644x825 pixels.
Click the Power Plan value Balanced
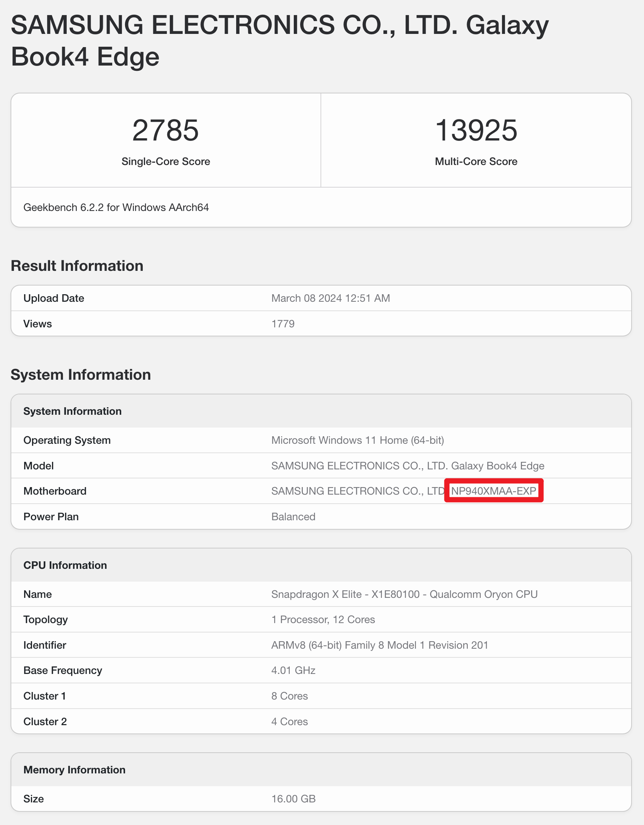[293, 516]
